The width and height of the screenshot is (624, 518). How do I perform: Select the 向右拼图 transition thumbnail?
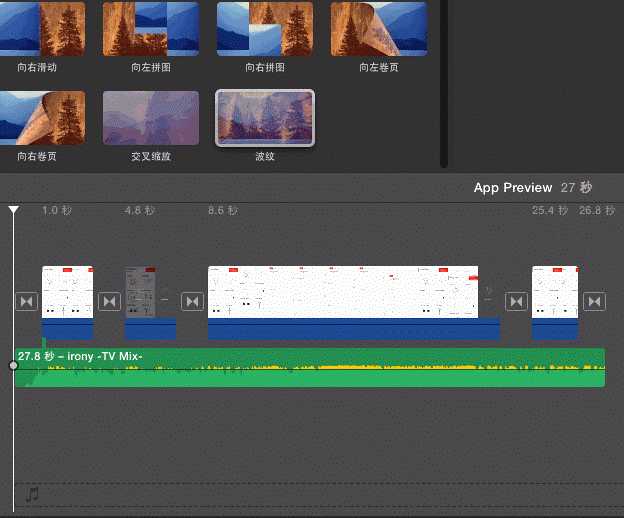click(x=265, y=29)
